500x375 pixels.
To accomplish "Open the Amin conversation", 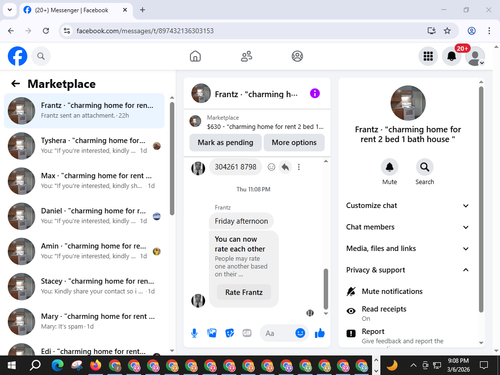I will (84, 251).
